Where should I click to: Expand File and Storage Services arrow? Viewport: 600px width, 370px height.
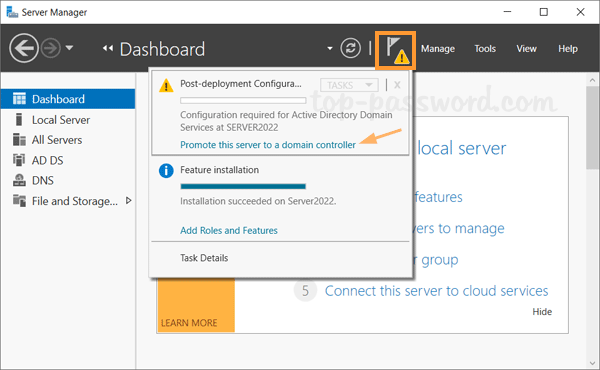pos(129,200)
